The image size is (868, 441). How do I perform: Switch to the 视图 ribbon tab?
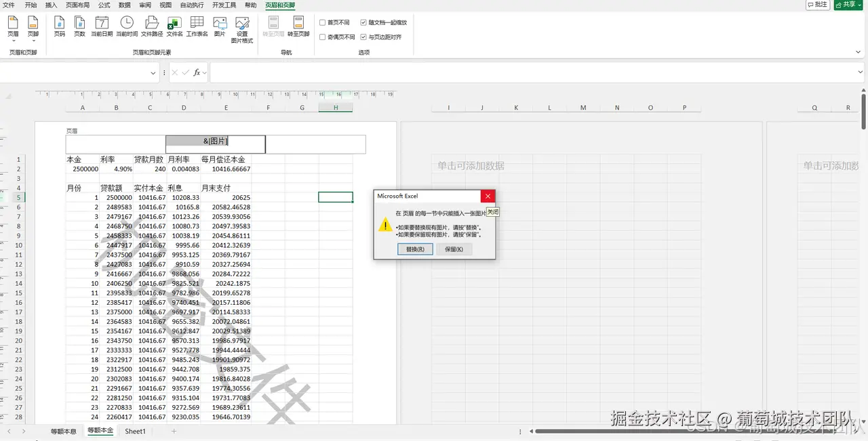coord(165,5)
